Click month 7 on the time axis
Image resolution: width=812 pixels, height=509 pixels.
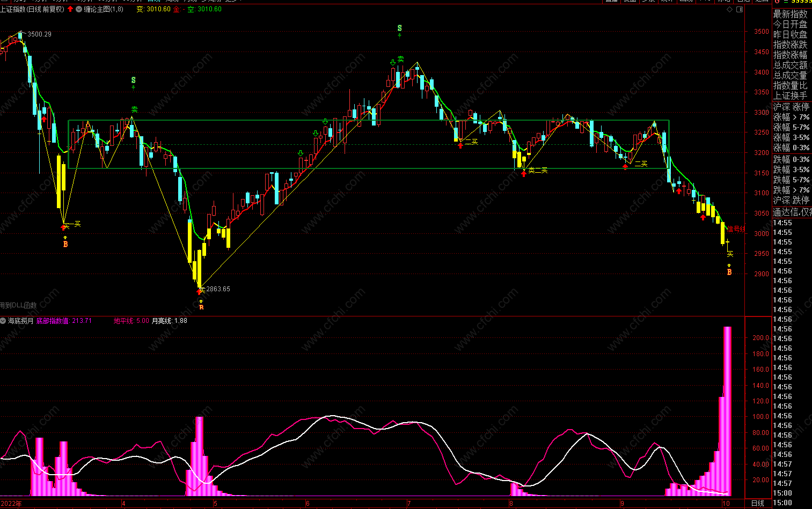tap(409, 504)
